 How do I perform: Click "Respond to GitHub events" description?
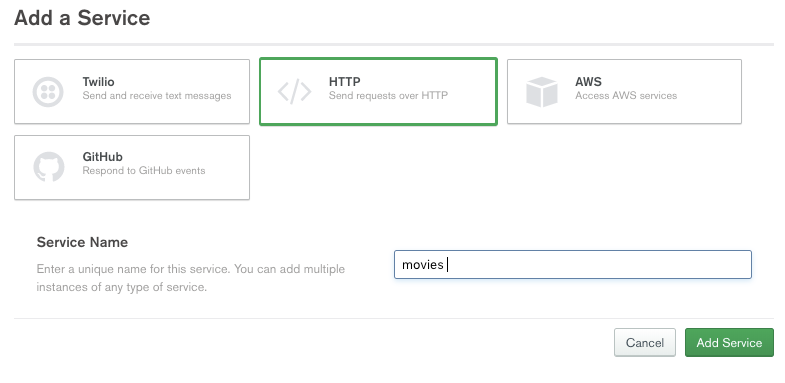(x=144, y=171)
